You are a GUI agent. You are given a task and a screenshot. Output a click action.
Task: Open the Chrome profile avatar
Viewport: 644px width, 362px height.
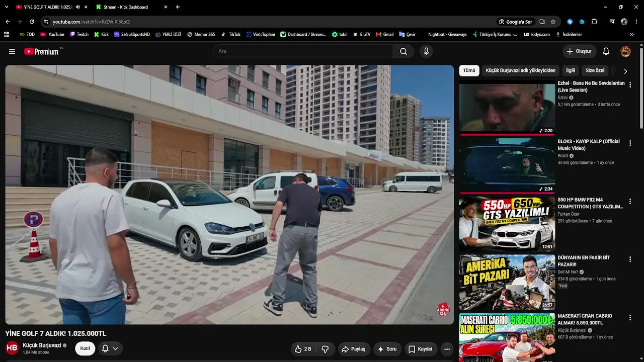[624, 22]
